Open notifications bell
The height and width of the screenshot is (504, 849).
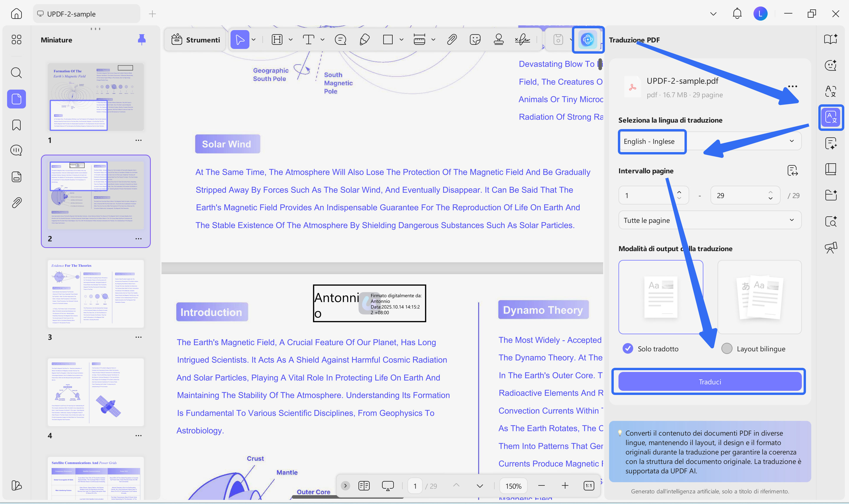pos(737,14)
